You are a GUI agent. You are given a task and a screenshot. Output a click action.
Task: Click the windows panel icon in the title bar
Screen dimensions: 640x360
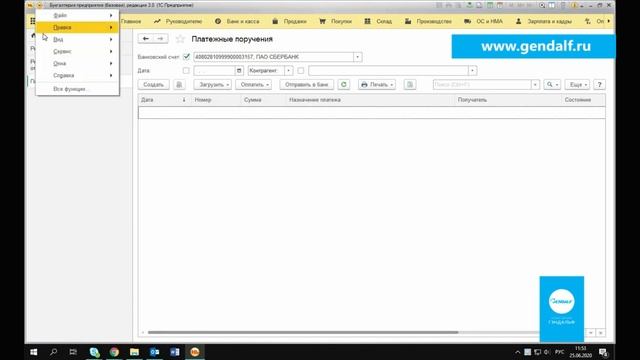click(552, 5)
